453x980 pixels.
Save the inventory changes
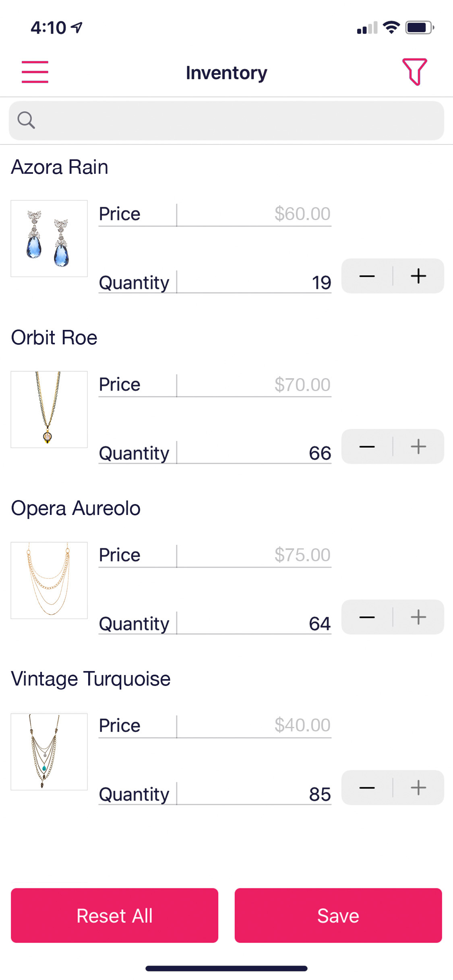[x=338, y=916]
